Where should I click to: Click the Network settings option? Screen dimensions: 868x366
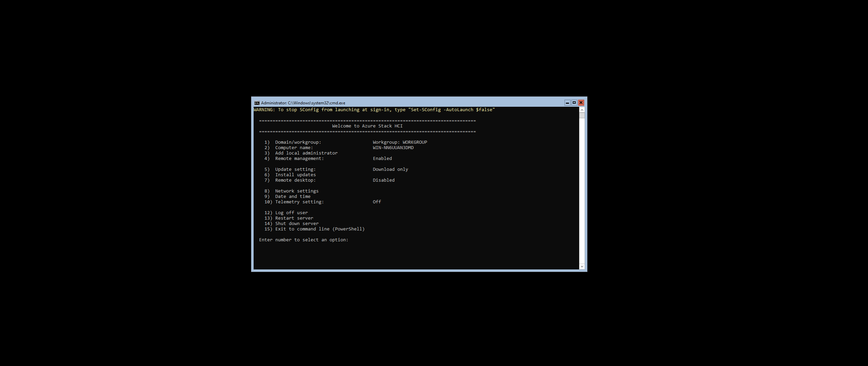(297, 191)
